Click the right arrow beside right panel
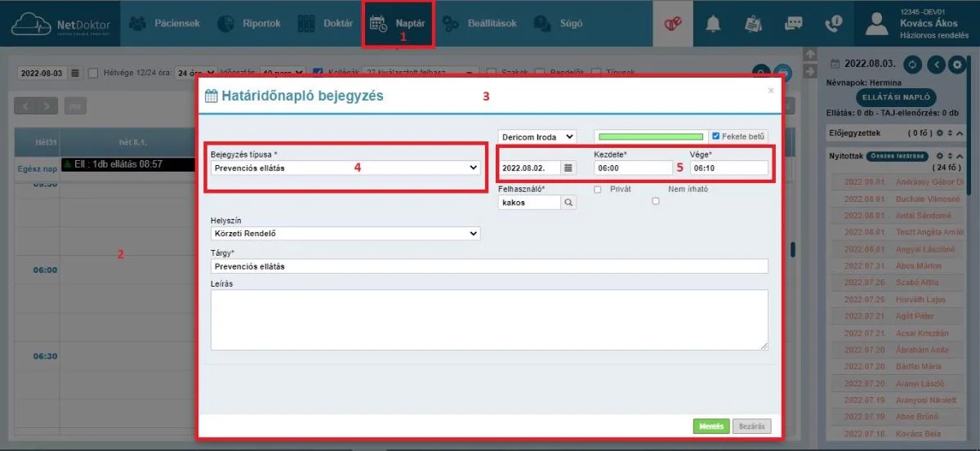 click(x=810, y=72)
